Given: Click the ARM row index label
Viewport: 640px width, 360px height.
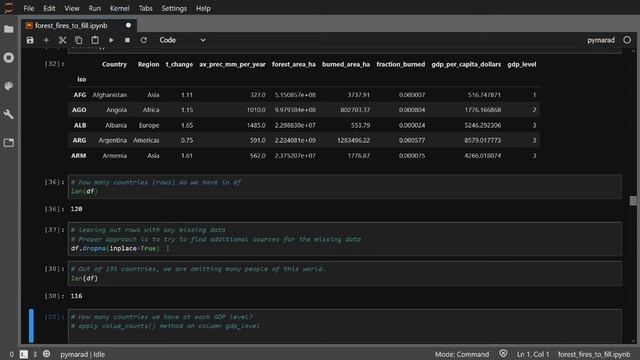Looking at the screenshot, I should [x=78, y=156].
